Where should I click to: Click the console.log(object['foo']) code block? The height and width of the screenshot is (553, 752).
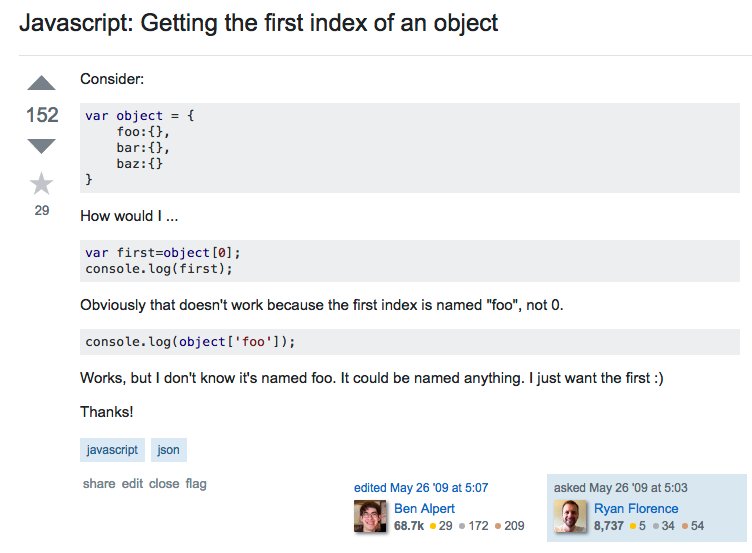410,342
